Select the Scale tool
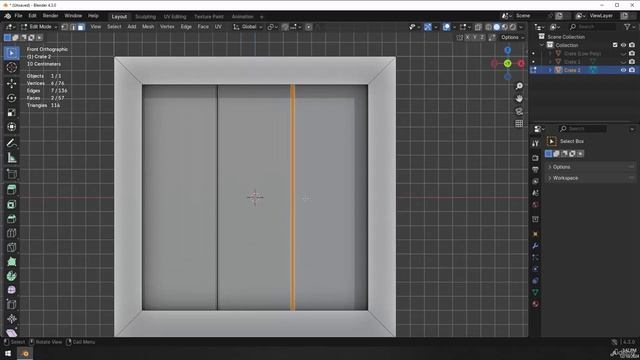Screen dimensions: 640x360 click(x=11, y=112)
